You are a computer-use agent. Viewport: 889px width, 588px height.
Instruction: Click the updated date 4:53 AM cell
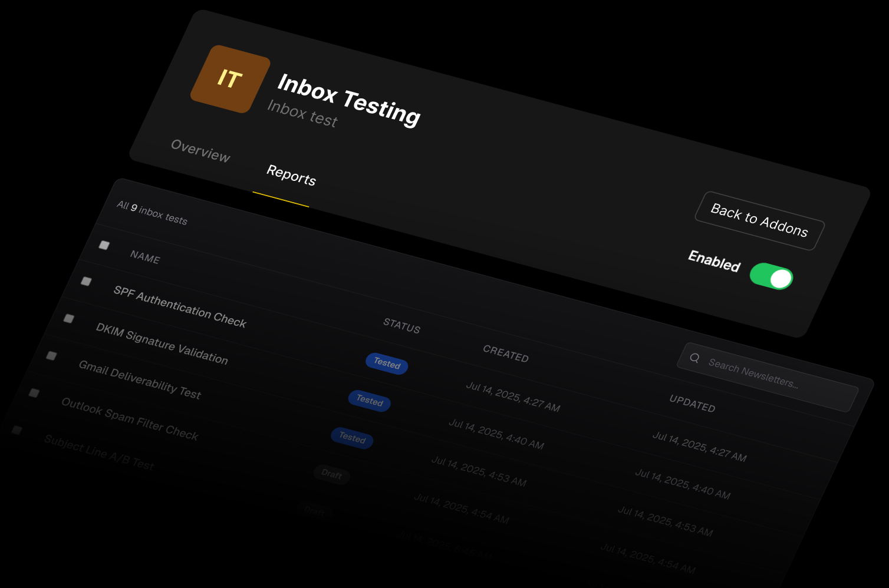pos(666,521)
